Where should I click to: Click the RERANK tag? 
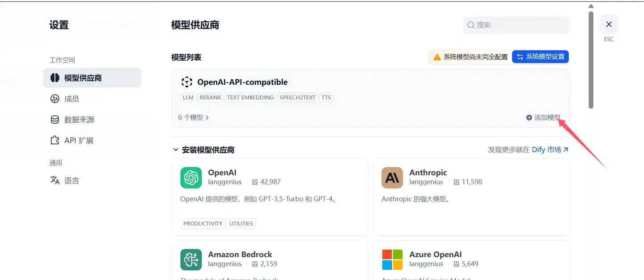(x=210, y=97)
